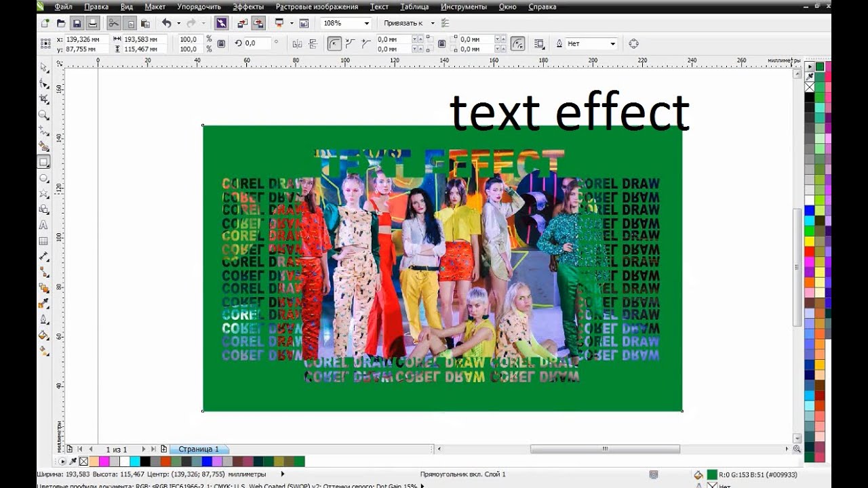Toggle chamfered corner style
868x488 pixels.
[366, 43]
